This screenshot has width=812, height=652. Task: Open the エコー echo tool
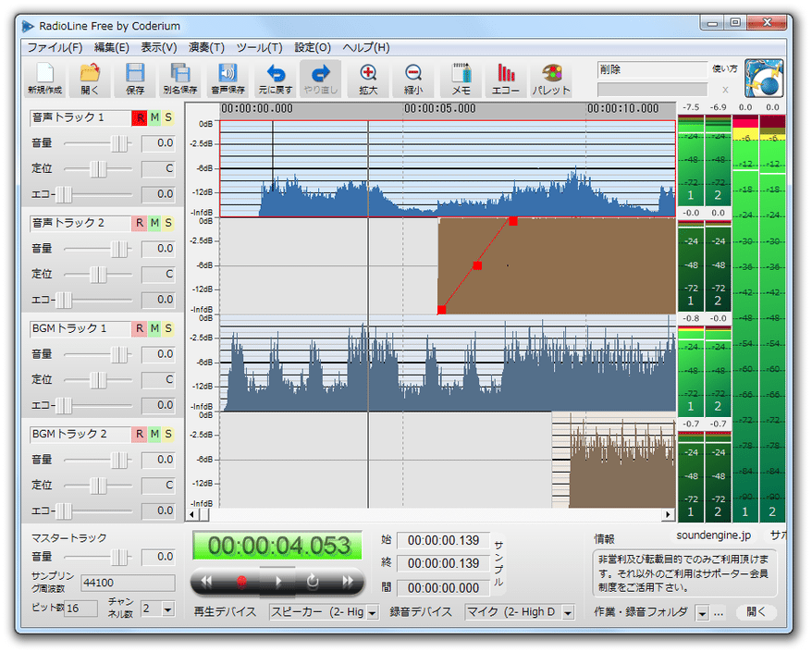pyautogui.click(x=506, y=79)
